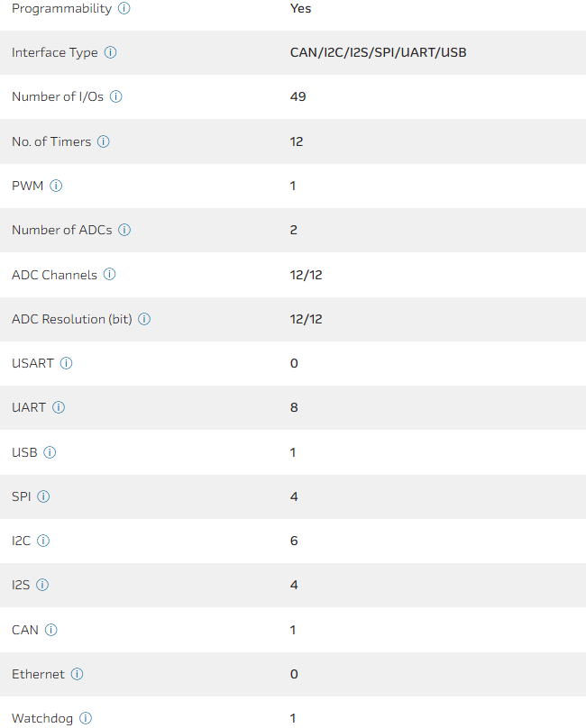586x728 pixels.
Task: Click the info icon beside Programmability
Action: coord(124,8)
